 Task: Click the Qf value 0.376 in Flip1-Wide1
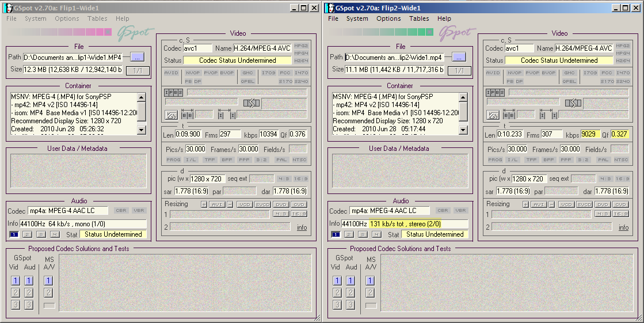point(298,134)
